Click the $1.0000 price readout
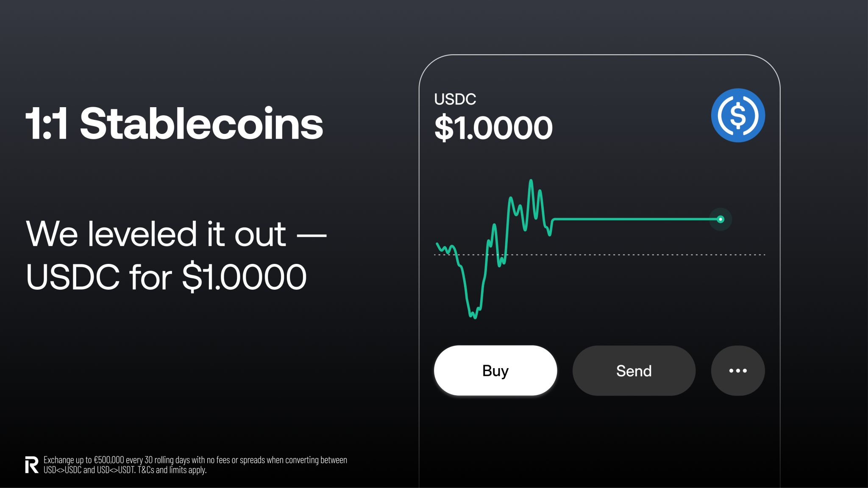Image resolution: width=868 pixels, height=488 pixels. coord(493,126)
